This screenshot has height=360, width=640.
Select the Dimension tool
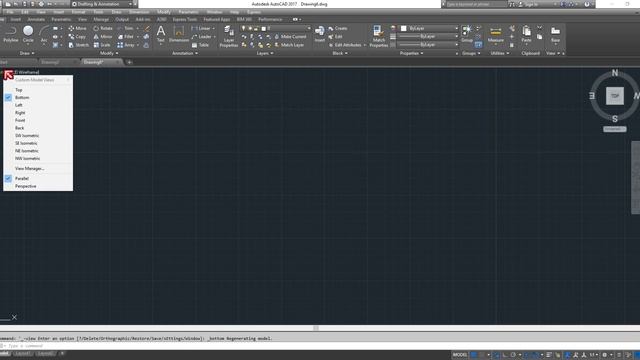pos(179,34)
